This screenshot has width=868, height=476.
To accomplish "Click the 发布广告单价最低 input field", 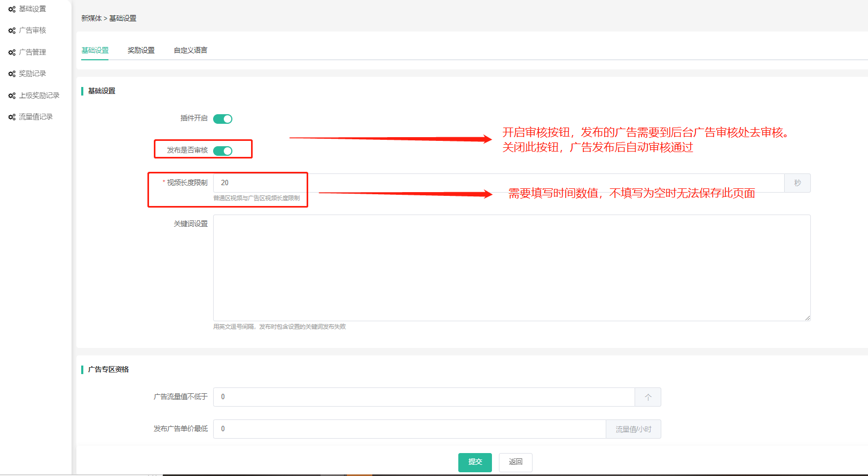I will (409, 429).
